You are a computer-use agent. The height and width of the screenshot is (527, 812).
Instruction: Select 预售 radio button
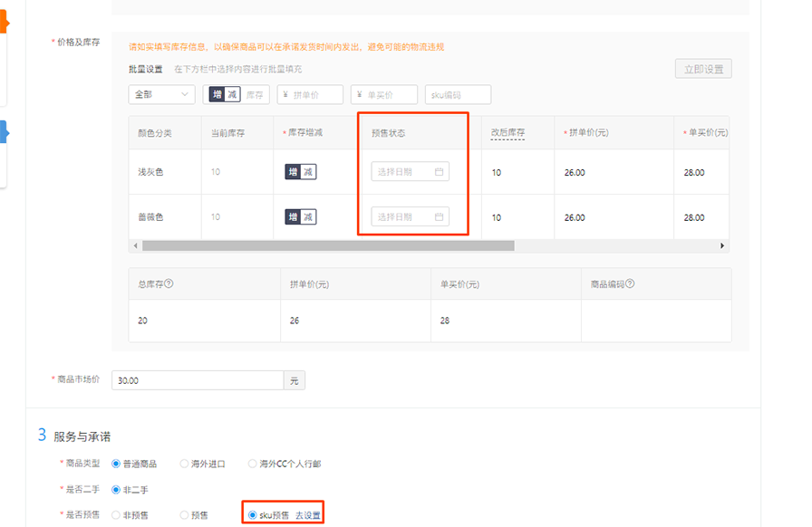tap(184, 515)
